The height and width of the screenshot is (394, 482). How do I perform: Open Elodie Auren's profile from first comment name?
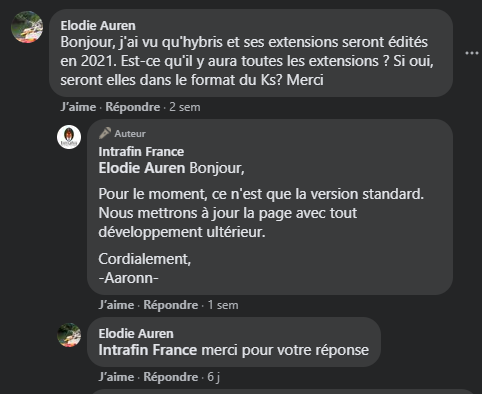tap(98, 26)
